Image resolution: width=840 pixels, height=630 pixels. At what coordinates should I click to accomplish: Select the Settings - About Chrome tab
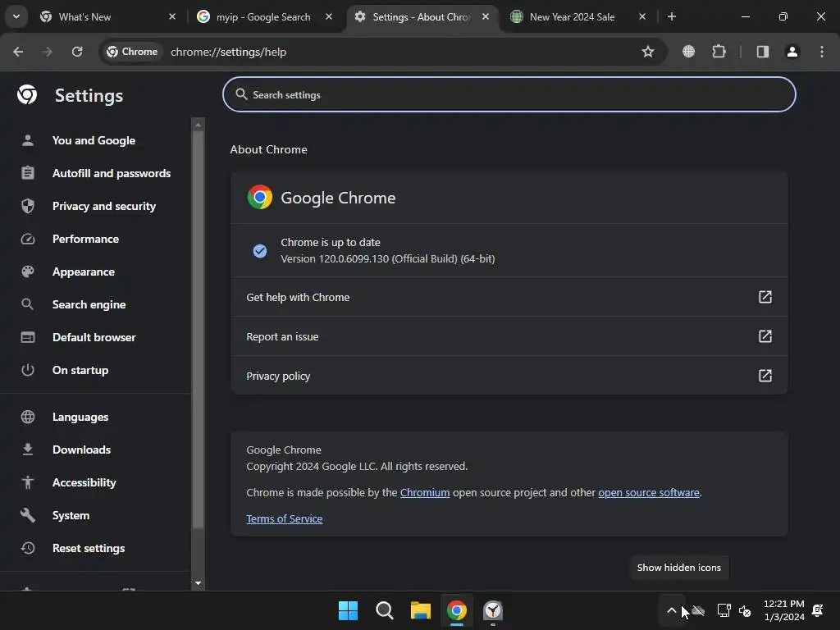point(421,17)
